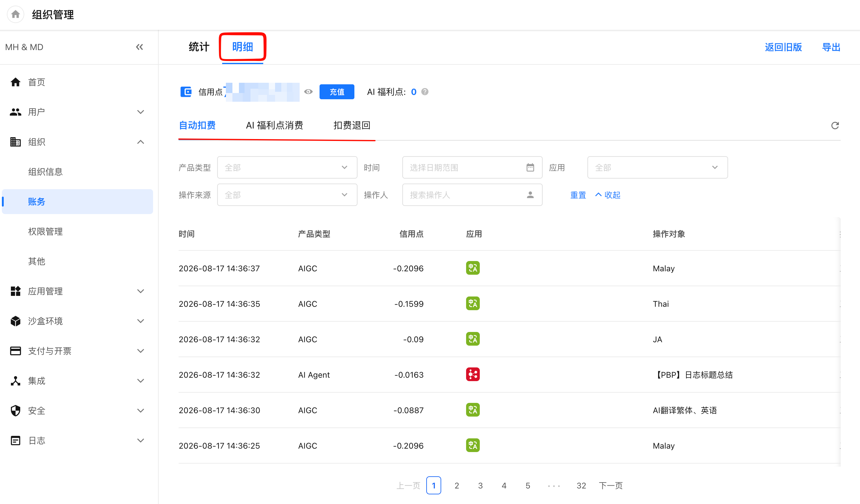This screenshot has height=504, width=860.
Task: Go to page 3 in pagination
Action: (480, 486)
